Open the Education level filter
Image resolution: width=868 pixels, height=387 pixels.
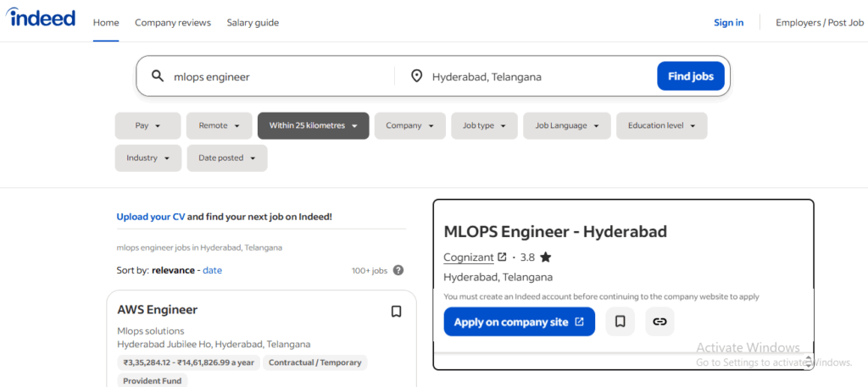point(661,125)
